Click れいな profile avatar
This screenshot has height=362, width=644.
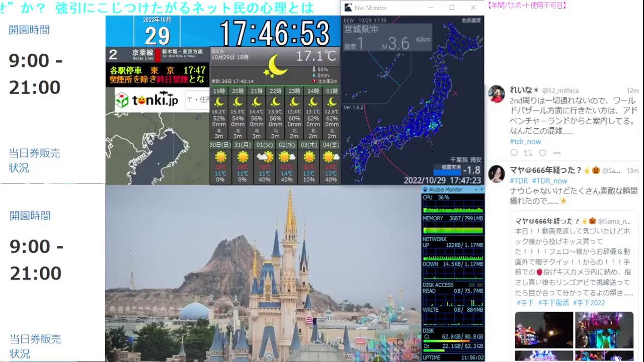(497, 94)
